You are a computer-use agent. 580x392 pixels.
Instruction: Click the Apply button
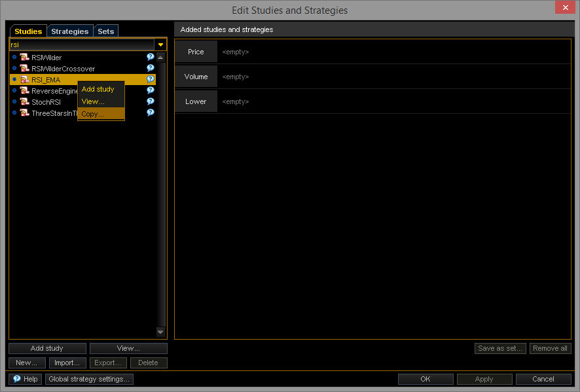point(484,379)
